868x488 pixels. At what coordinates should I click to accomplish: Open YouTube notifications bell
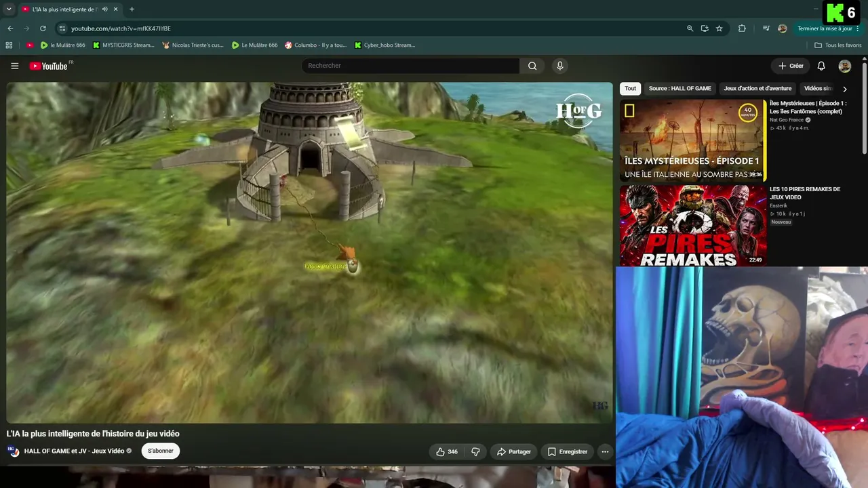point(821,66)
